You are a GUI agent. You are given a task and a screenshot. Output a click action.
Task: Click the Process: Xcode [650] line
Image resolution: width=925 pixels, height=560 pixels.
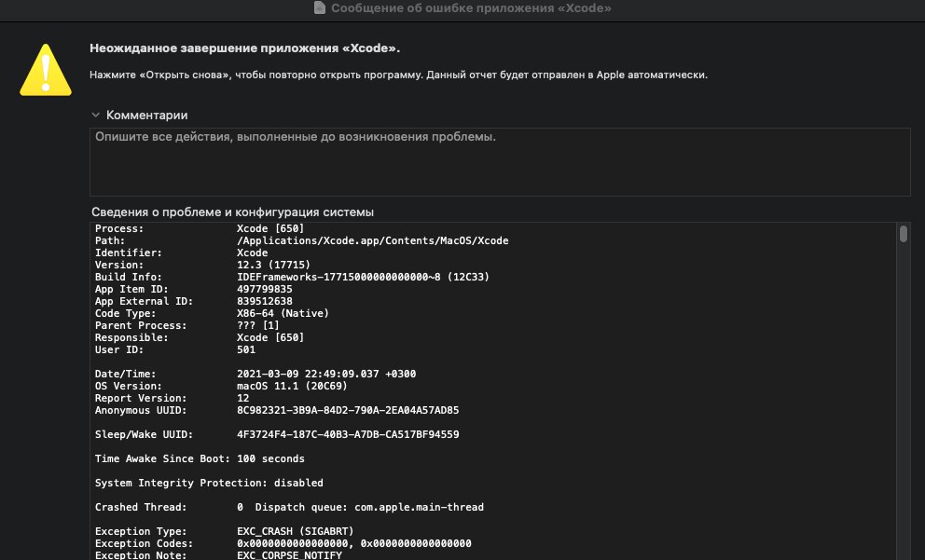pos(200,228)
